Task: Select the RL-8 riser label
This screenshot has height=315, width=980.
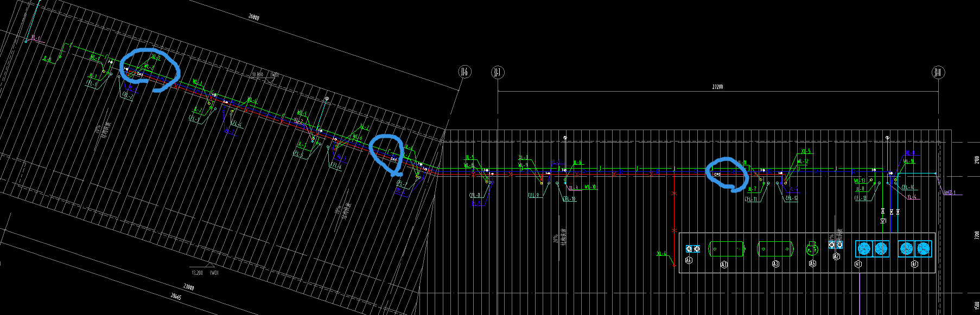Action: point(910,153)
